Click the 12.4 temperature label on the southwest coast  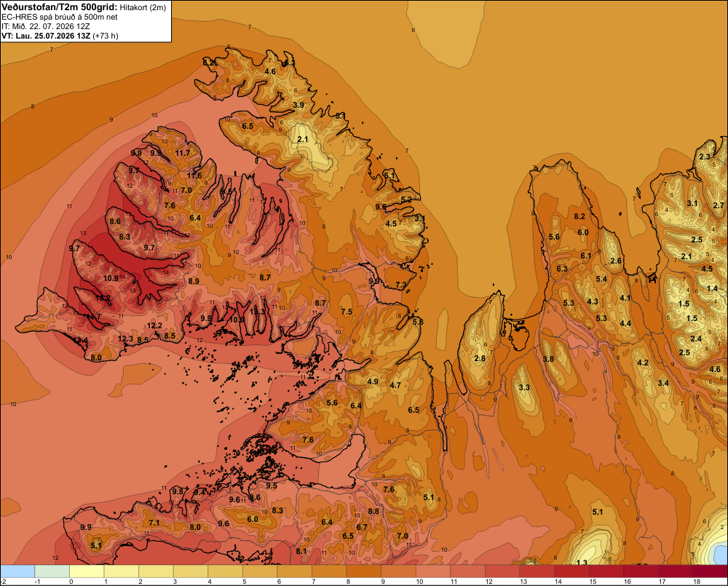(80, 341)
